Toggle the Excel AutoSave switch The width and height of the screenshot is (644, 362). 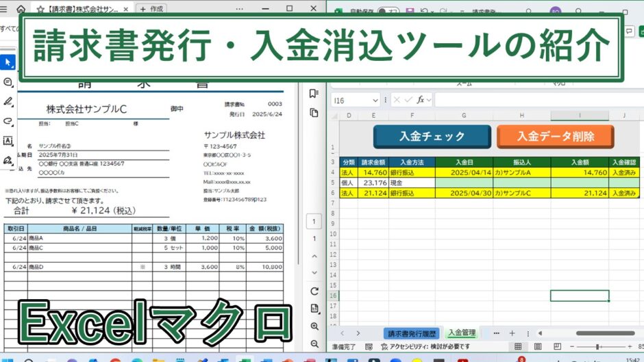(x=388, y=11)
